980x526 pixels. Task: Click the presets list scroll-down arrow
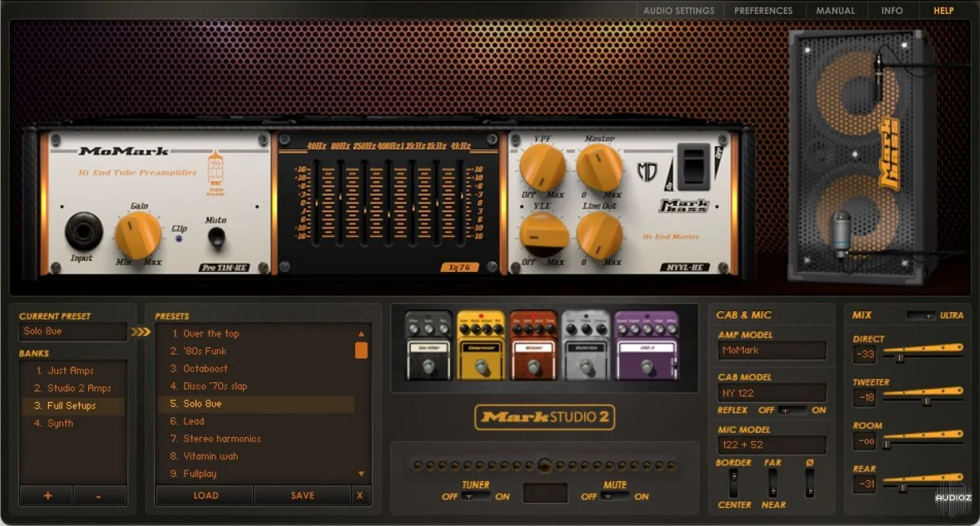(361, 474)
